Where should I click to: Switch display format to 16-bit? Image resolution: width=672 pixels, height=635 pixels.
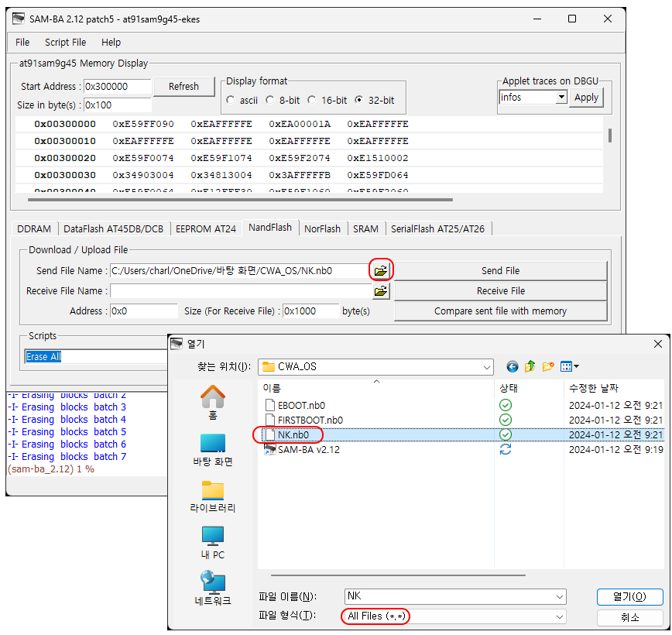click(x=311, y=100)
